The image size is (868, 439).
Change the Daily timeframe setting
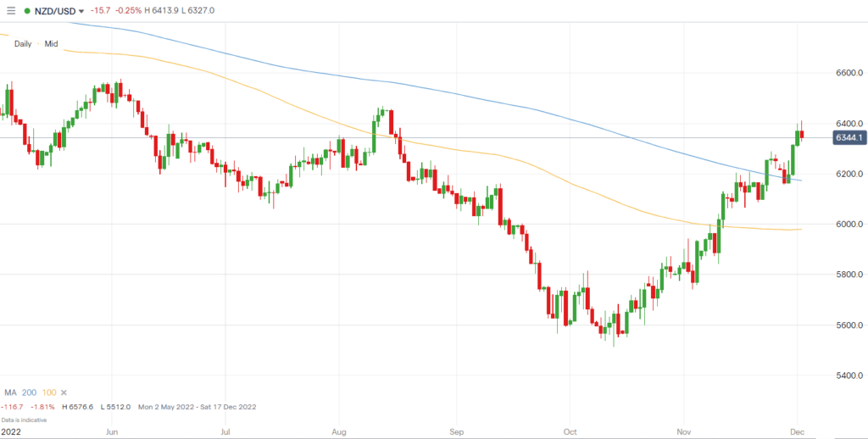tap(23, 44)
